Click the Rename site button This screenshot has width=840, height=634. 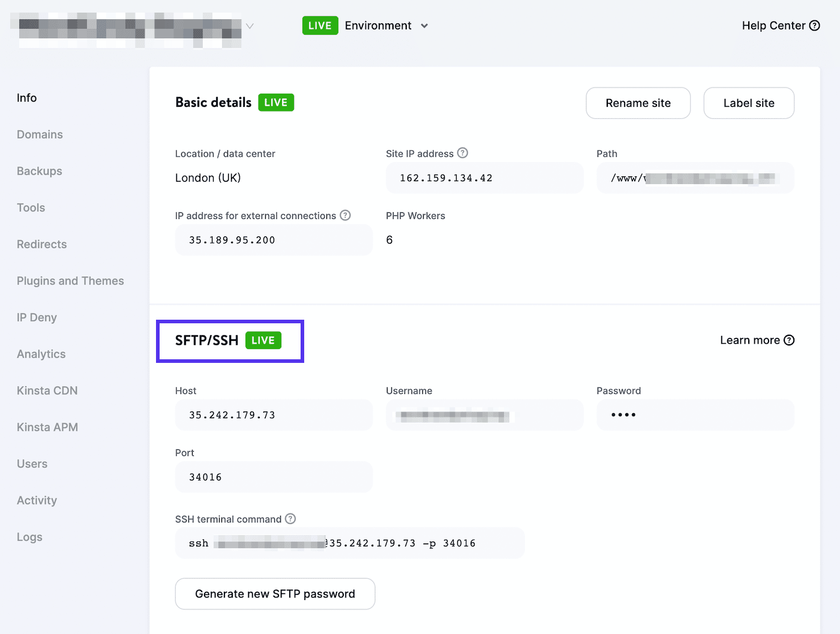click(x=638, y=103)
